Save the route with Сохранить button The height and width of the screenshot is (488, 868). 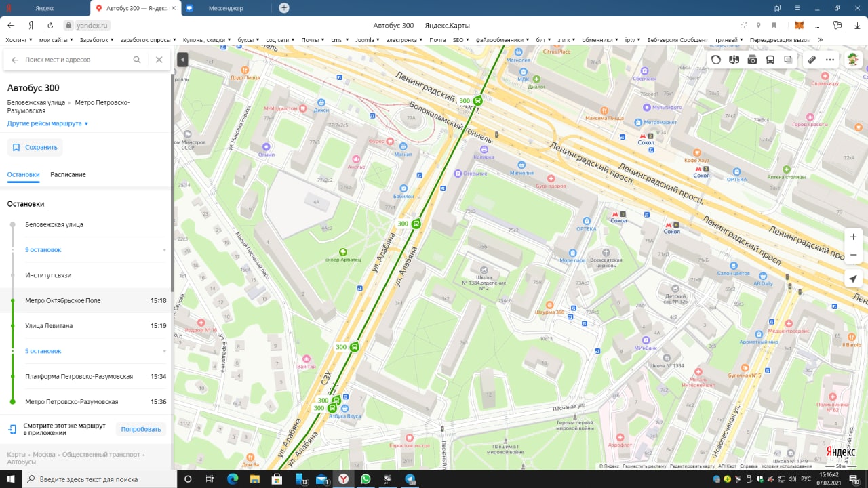35,147
